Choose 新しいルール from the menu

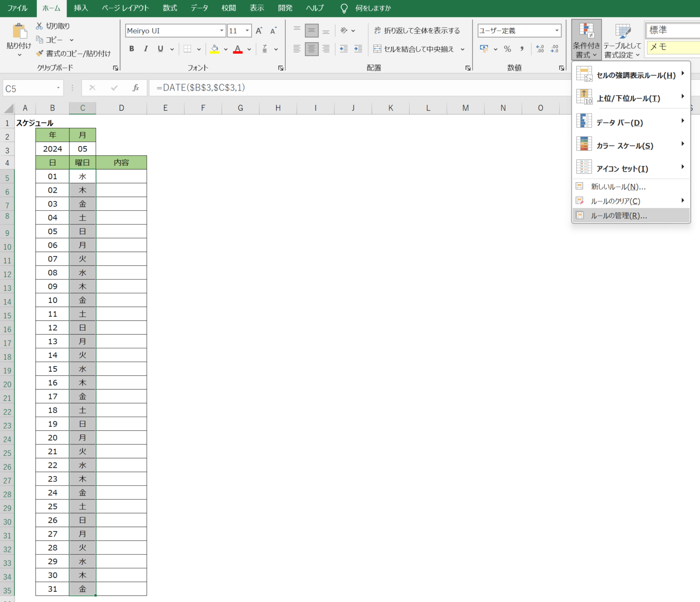coord(618,187)
